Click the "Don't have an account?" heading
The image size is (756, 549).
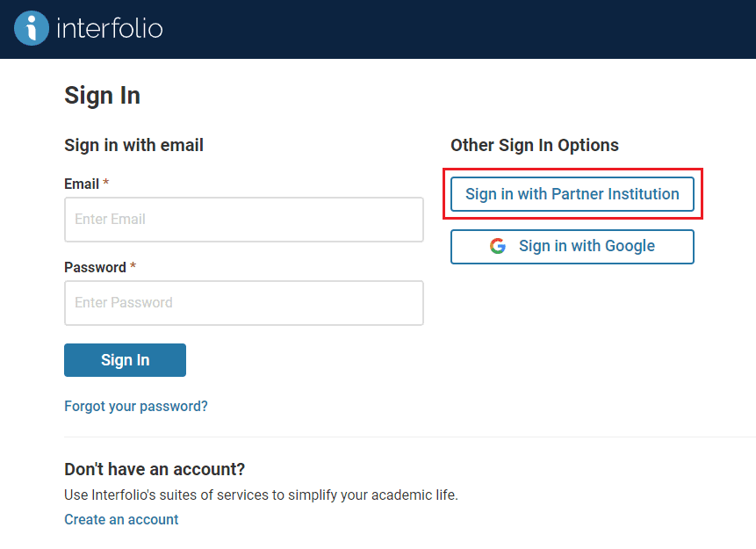tap(155, 469)
